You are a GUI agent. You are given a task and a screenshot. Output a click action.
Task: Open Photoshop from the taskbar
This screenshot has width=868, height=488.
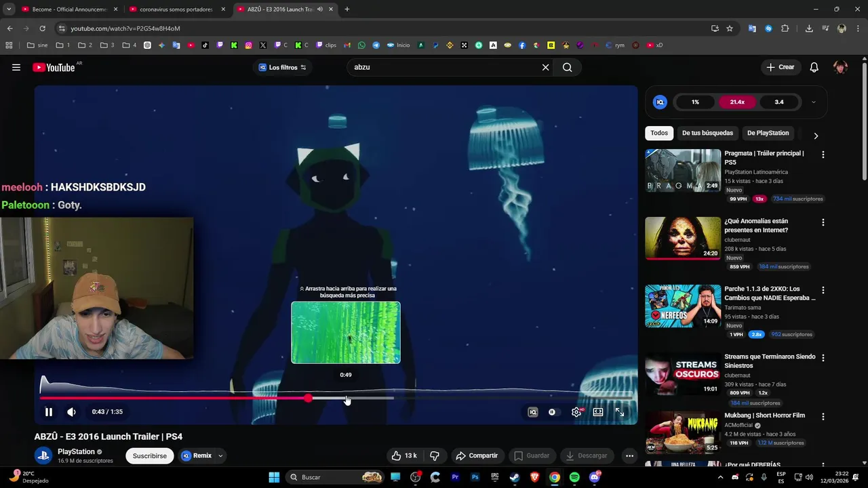475,477
